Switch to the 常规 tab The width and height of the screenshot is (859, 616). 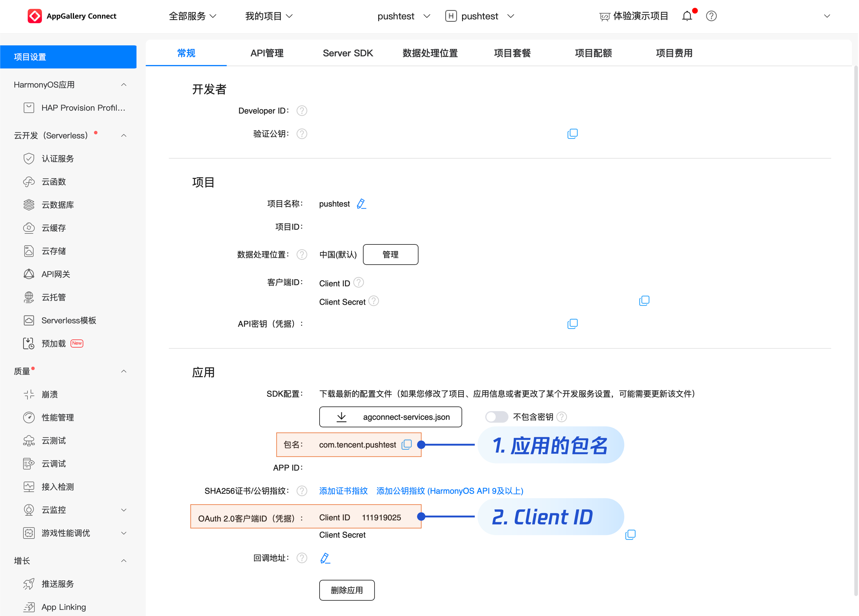click(x=186, y=53)
